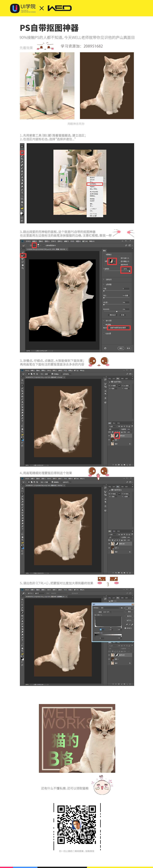Viewport: 153px width, 868px height.
Task: Check 记住设置 checkbox
Action: (104, 334)
